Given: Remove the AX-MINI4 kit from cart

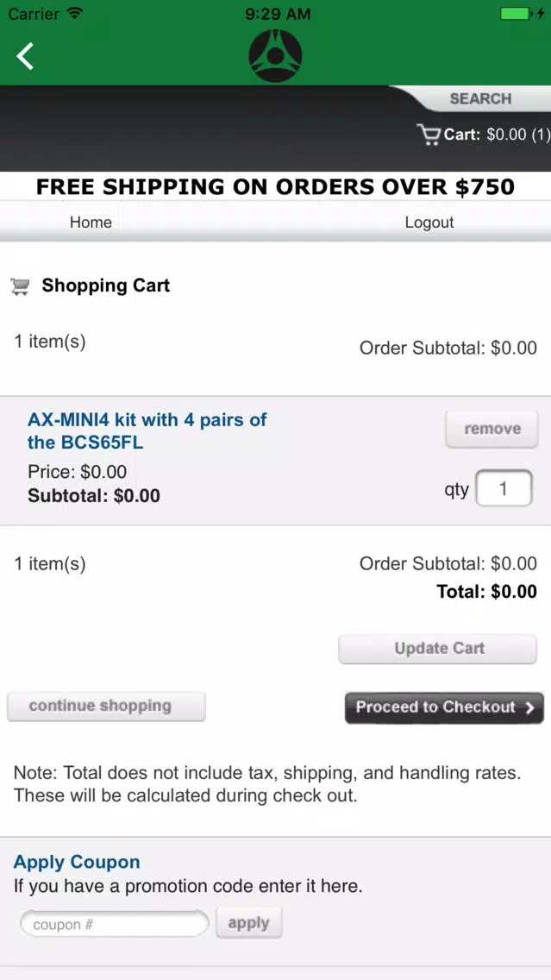Looking at the screenshot, I should (x=492, y=429).
